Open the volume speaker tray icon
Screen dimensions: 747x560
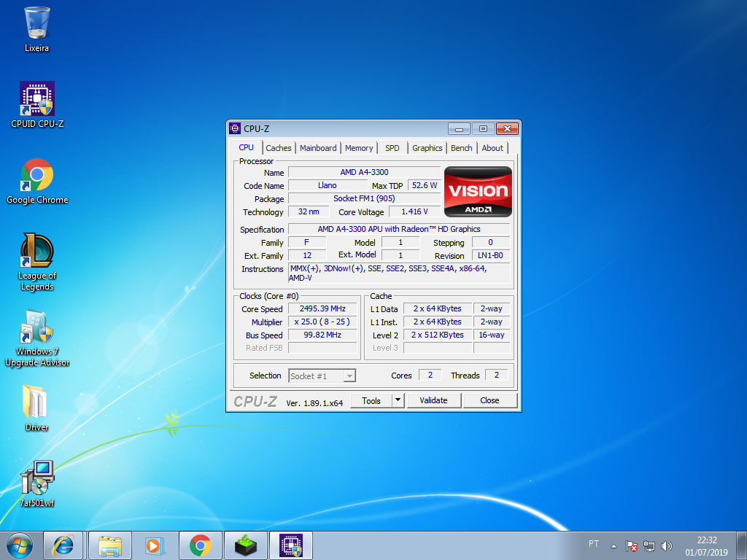(667, 546)
